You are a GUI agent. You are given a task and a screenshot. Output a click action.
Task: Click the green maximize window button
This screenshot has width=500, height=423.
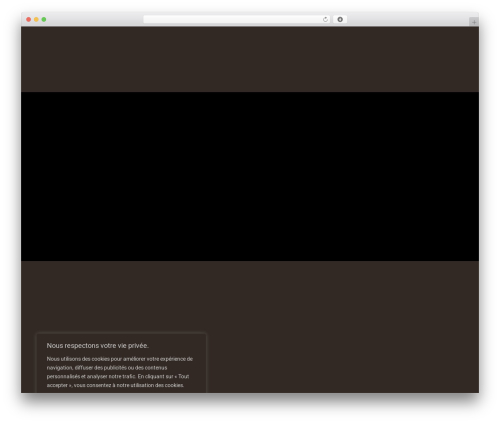click(44, 20)
